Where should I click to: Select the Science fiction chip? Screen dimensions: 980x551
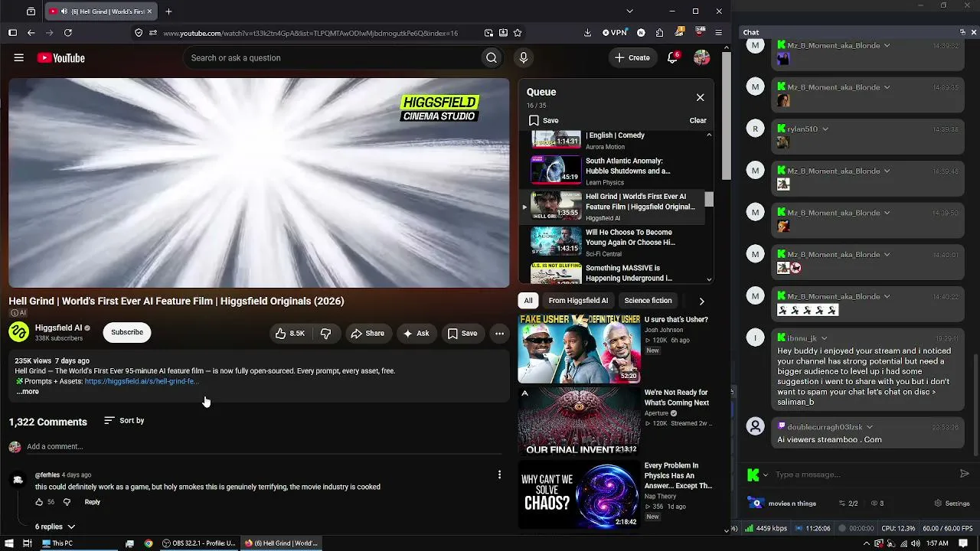[648, 301]
